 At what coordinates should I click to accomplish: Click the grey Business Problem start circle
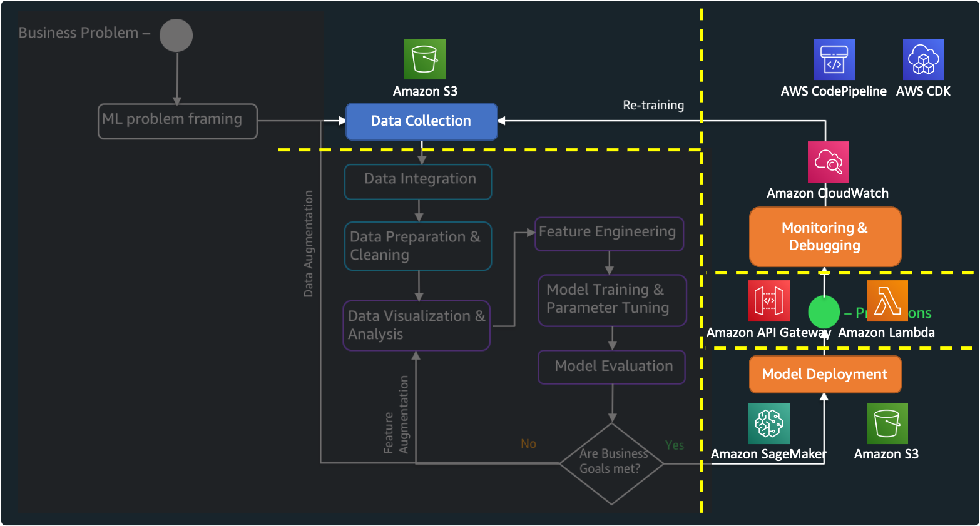[x=176, y=35]
